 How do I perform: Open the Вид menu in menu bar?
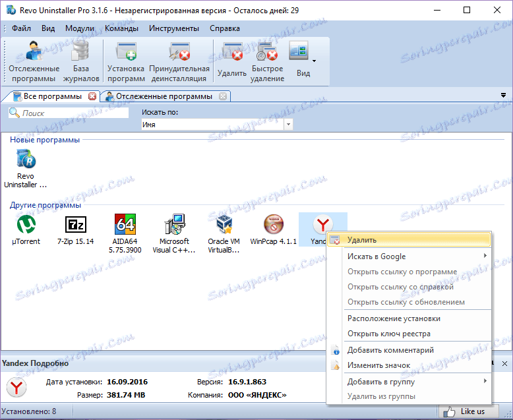click(48, 28)
